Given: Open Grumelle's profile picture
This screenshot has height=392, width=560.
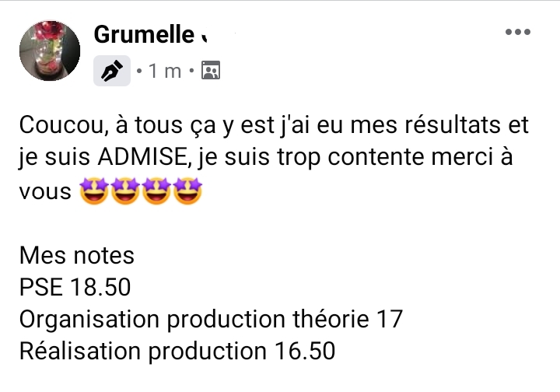Looking at the screenshot, I should pos(50,51).
